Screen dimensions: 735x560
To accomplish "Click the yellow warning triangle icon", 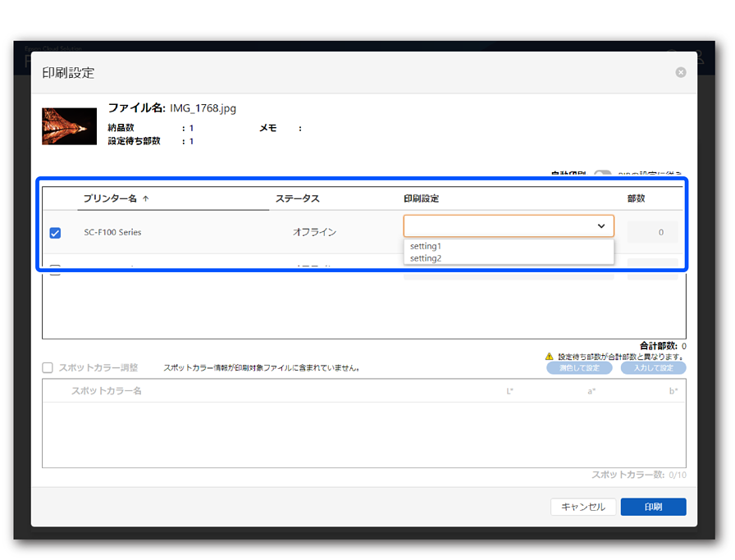I will pos(550,357).
